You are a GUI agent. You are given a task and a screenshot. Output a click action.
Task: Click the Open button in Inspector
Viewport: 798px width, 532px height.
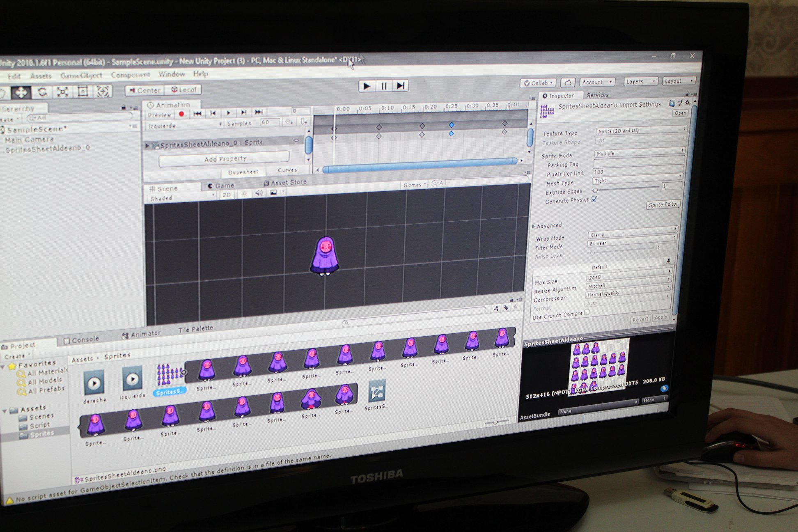coord(680,113)
